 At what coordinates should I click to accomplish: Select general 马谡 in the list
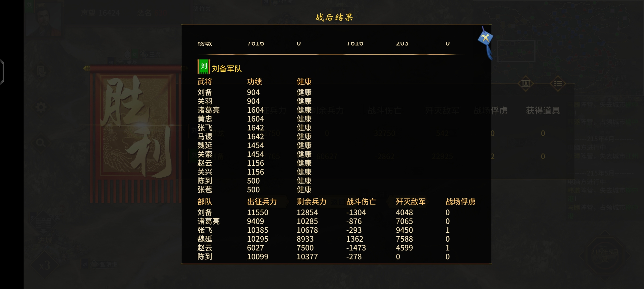(x=205, y=137)
